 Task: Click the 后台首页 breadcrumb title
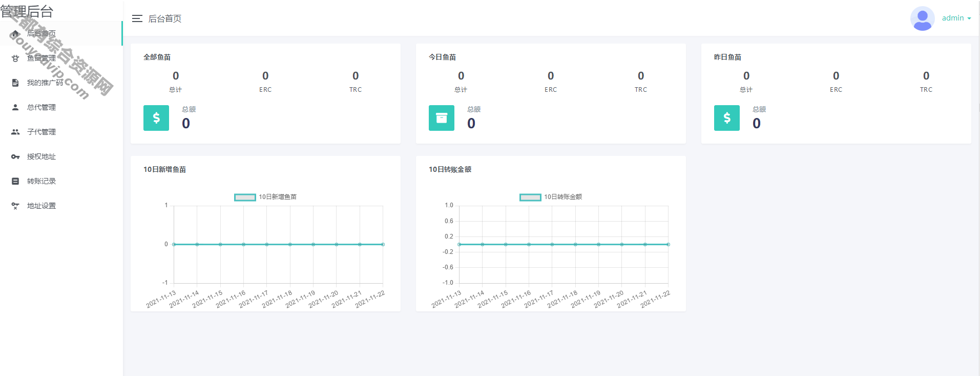(x=165, y=18)
